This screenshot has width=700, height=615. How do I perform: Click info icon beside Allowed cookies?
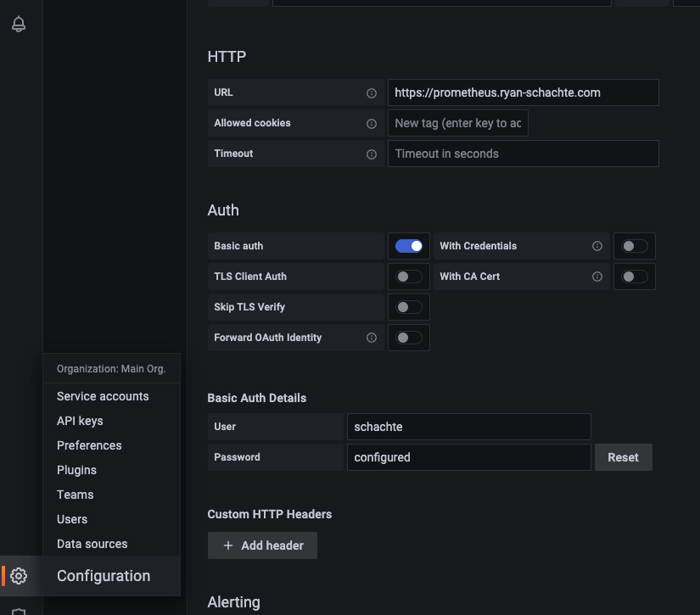[x=371, y=124]
